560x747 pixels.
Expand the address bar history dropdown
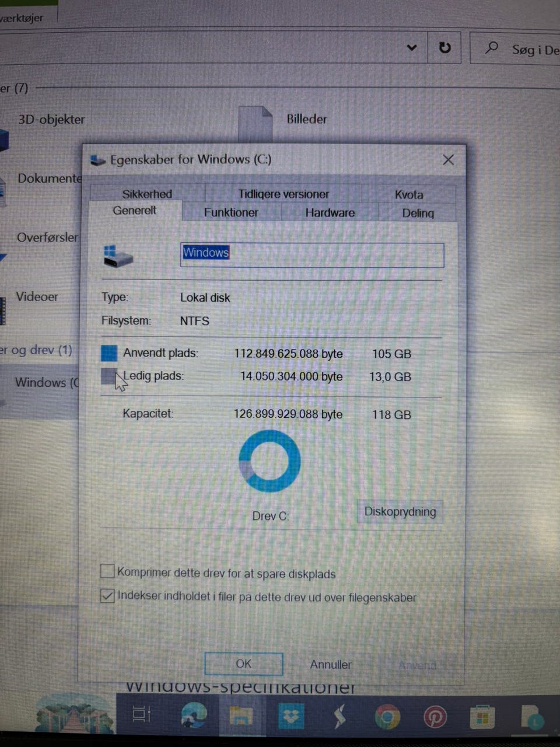tap(412, 47)
